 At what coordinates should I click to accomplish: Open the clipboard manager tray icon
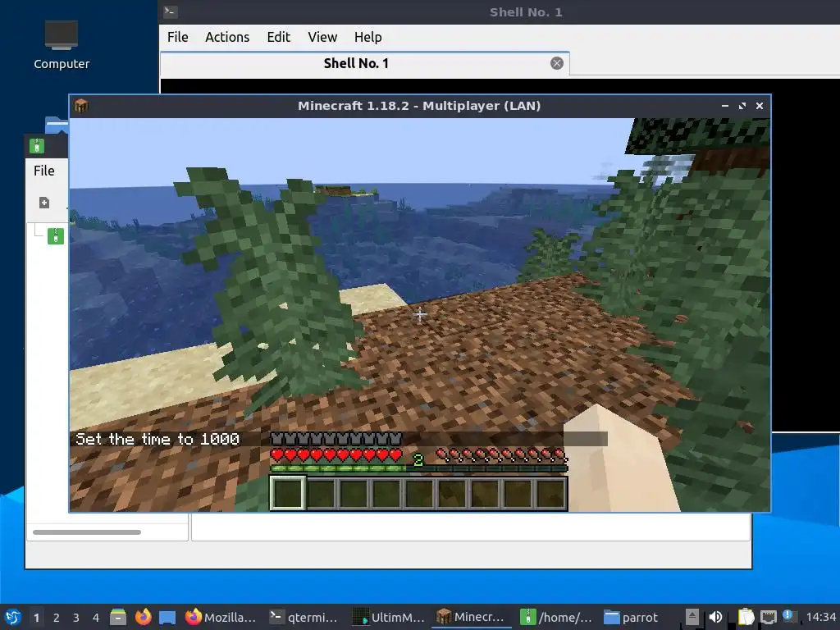[745, 617]
